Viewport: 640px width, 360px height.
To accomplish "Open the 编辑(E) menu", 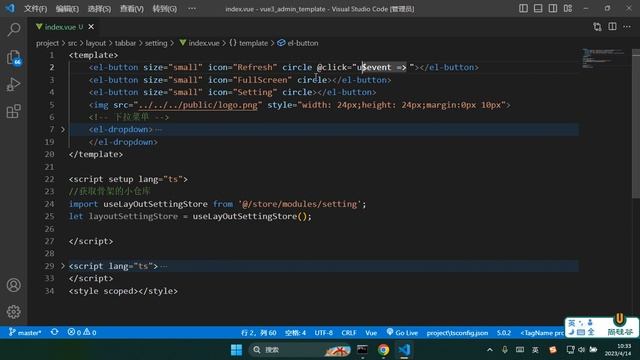I will [x=67, y=9].
